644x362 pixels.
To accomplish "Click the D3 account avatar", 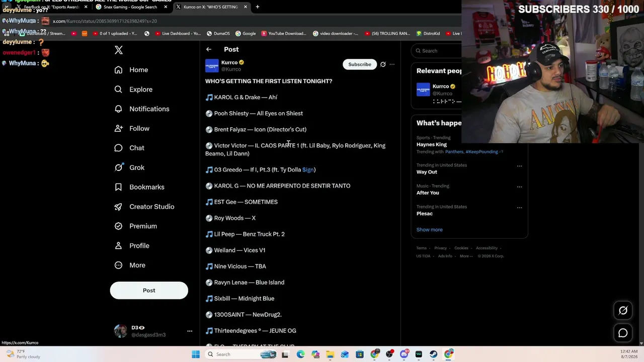I will tap(120, 331).
